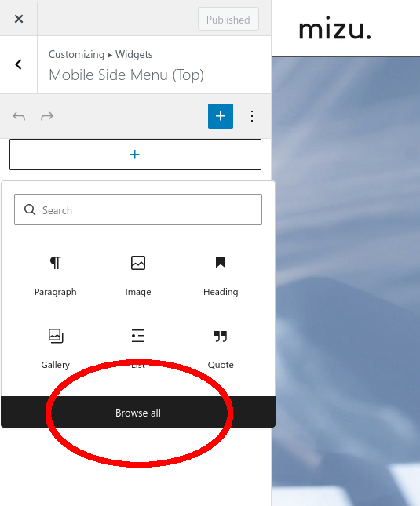Screen dimensions: 420x506
Task: Click the magnifier search icon
Action: point(30,209)
